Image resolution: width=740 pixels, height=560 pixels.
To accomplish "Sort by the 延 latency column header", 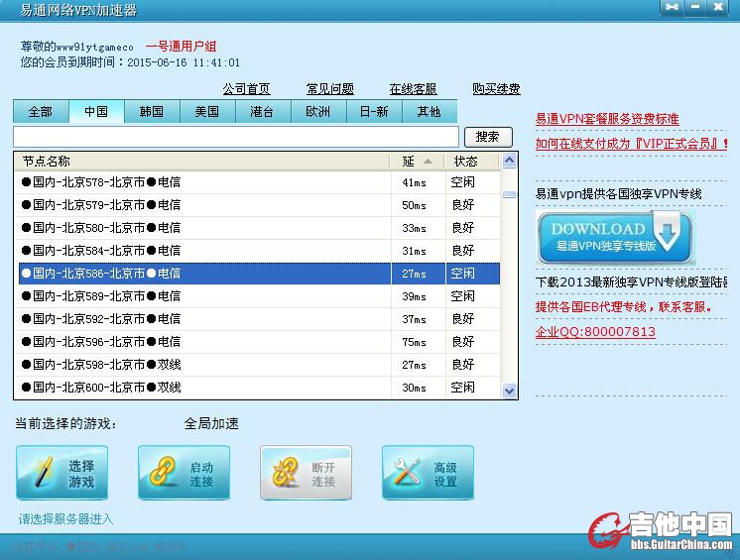I will pyautogui.click(x=417, y=162).
